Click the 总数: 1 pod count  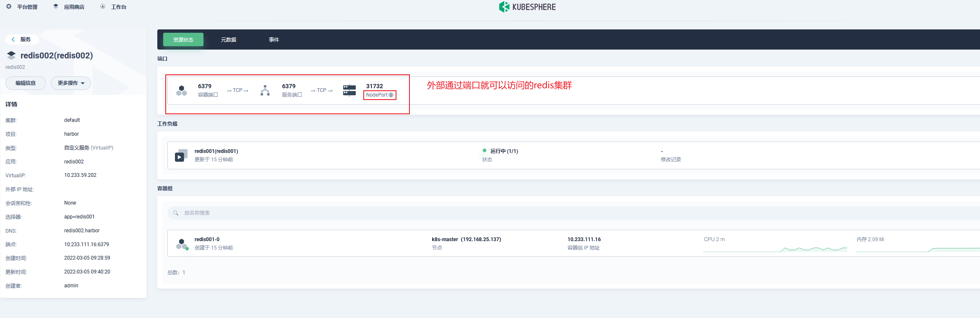(176, 273)
